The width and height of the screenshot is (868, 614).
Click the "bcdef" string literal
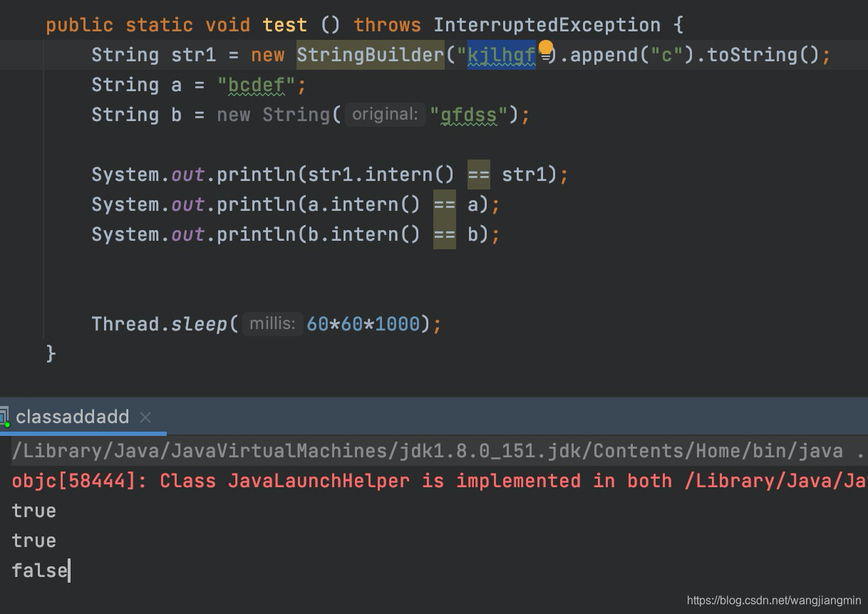pos(257,85)
